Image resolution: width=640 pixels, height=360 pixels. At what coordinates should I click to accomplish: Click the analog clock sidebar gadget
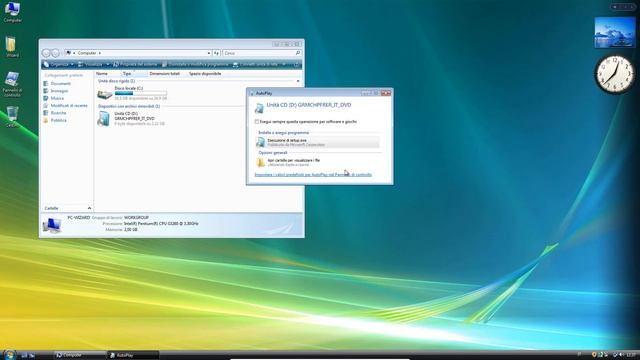point(615,75)
